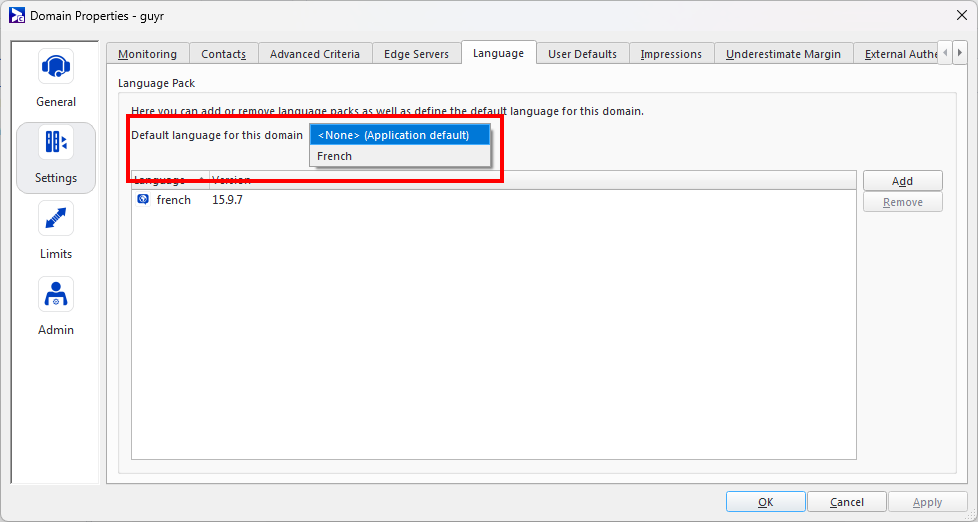Click the OK button
Viewport: 978px width, 522px height.
click(765, 502)
